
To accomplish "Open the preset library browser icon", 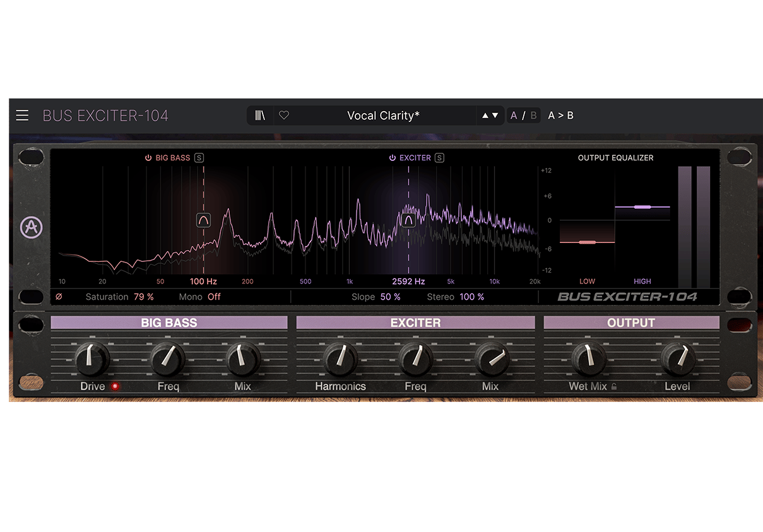I will 260,115.
